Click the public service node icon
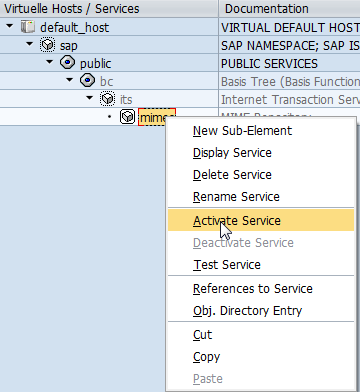360x392 pixels. 67,63
